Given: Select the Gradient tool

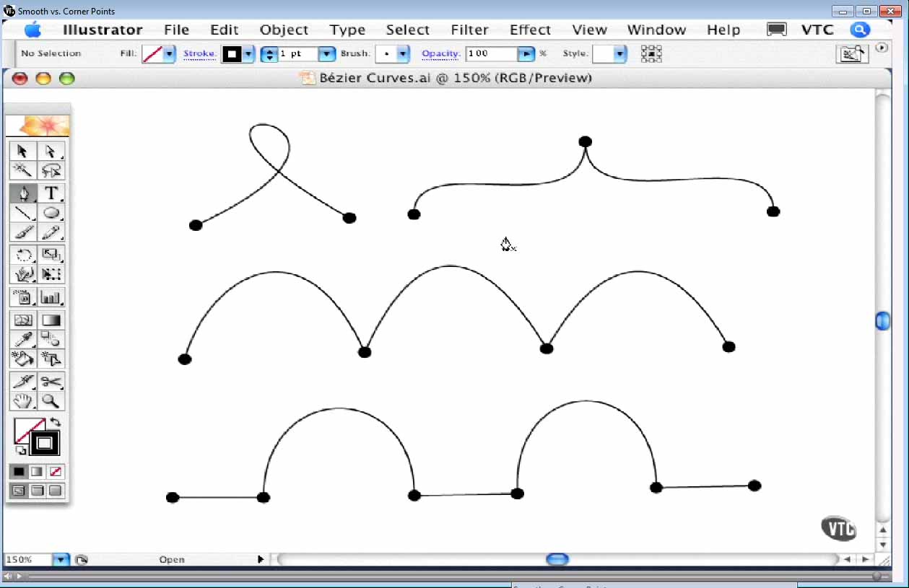Looking at the screenshot, I should click(x=51, y=320).
